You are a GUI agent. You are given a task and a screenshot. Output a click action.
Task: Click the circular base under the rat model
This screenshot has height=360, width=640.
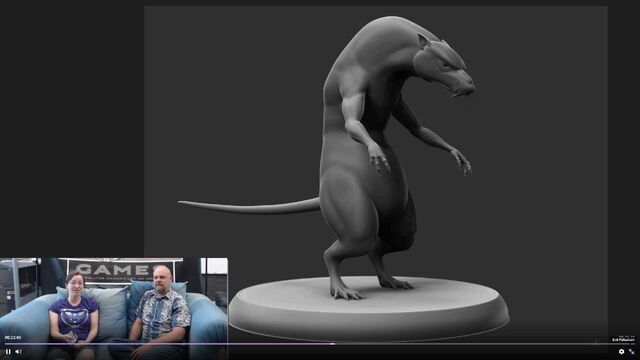pyautogui.click(x=369, y=308)
